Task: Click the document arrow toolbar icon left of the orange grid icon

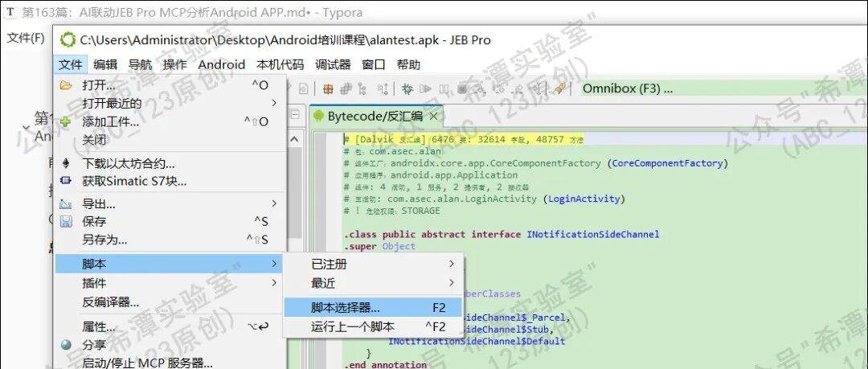Action: coord(303,88)
